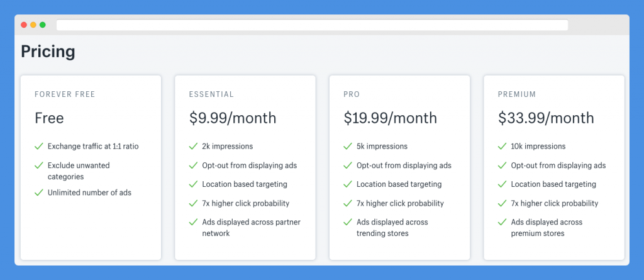Click the checkmark beside 5k impressions
Image resolution: width=644 pixels, height=280 pixels.
[x=348, y=147]
